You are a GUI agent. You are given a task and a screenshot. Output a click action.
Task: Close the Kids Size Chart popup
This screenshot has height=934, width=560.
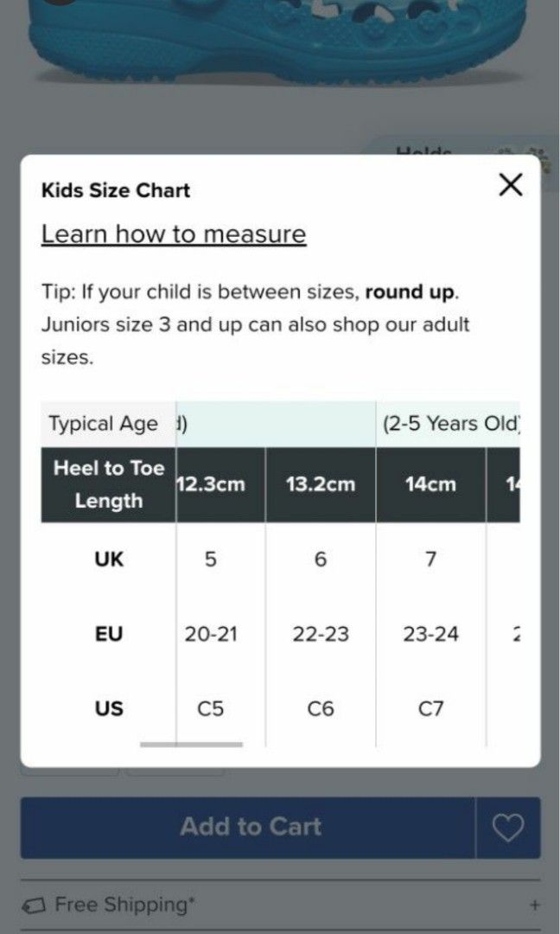(511, 185)
